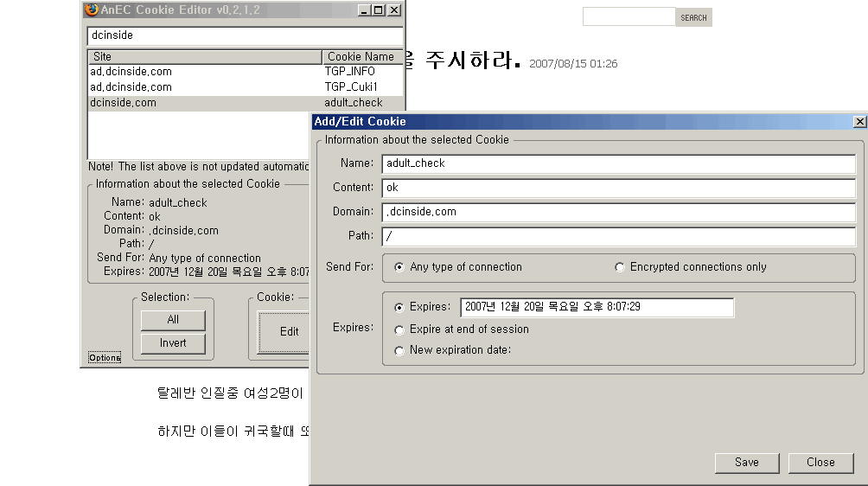The width and height of the screenshot is (868, 486).
Task: Click the Firefox icon in AnEC title bar
Action: [92, 10]
